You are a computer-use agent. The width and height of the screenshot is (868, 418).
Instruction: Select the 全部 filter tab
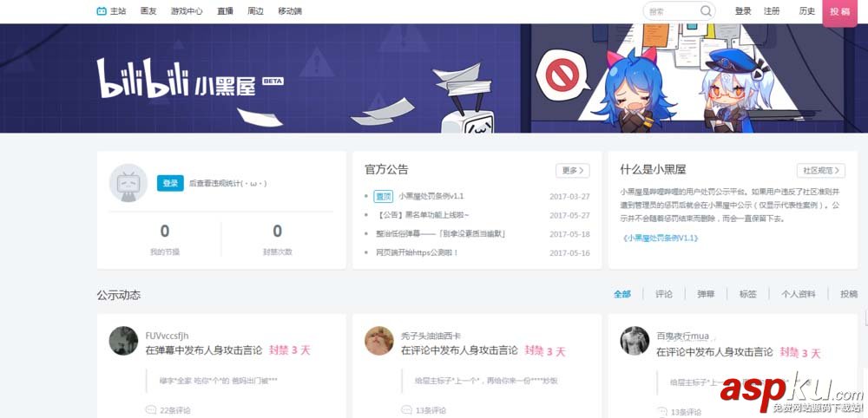pyautogui.click(x=622, y=294)
